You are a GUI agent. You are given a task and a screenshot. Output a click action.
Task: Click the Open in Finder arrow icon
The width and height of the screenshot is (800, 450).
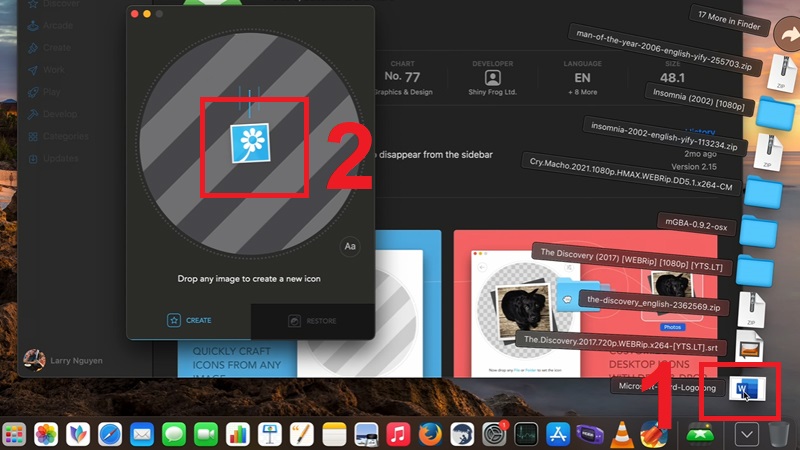789,34
